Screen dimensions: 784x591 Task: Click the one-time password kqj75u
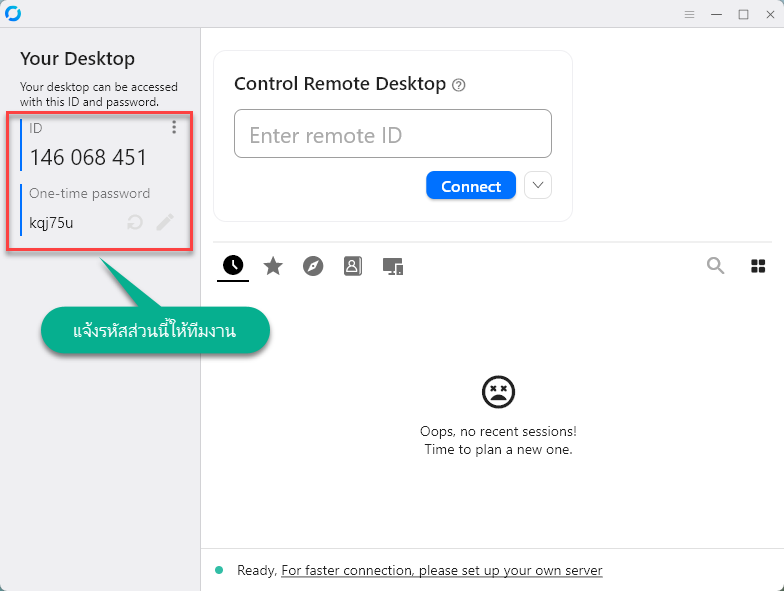(51, 223)
